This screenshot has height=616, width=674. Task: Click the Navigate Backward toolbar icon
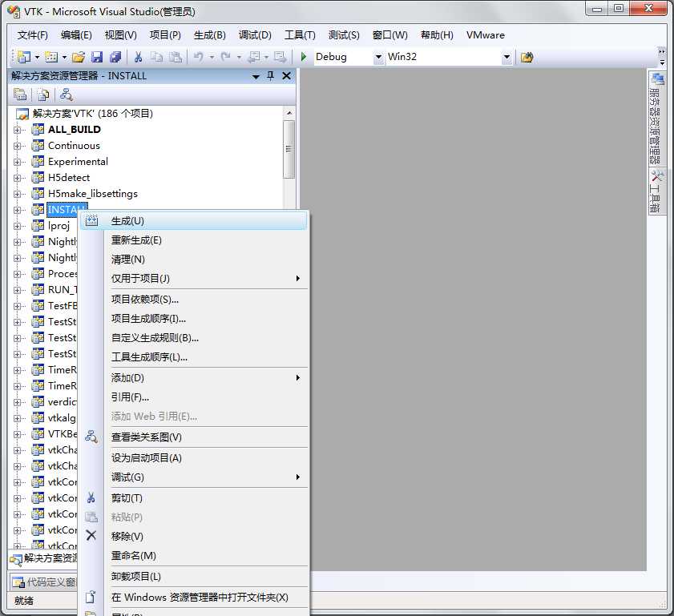[x=255, y=57]
